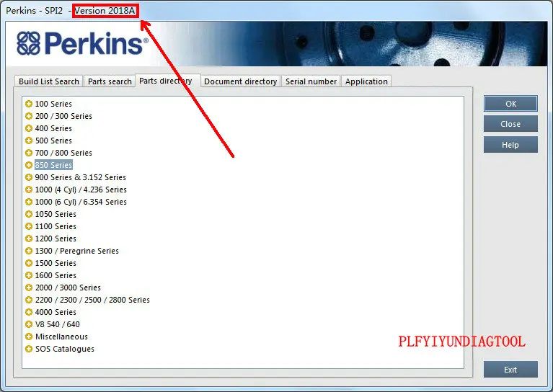553x392 pixels.
Task: Open the Build List Search tab
Action: [49, 81]
